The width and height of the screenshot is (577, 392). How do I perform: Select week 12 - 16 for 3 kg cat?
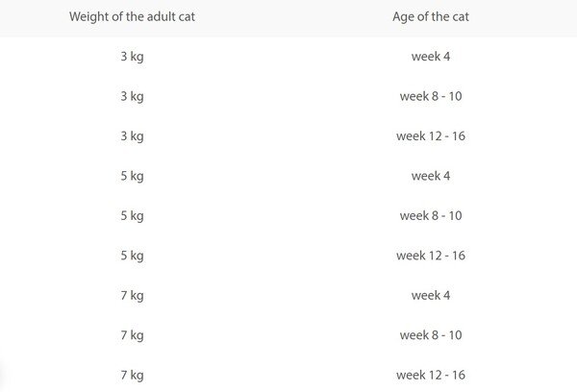(x=431, y=136)
